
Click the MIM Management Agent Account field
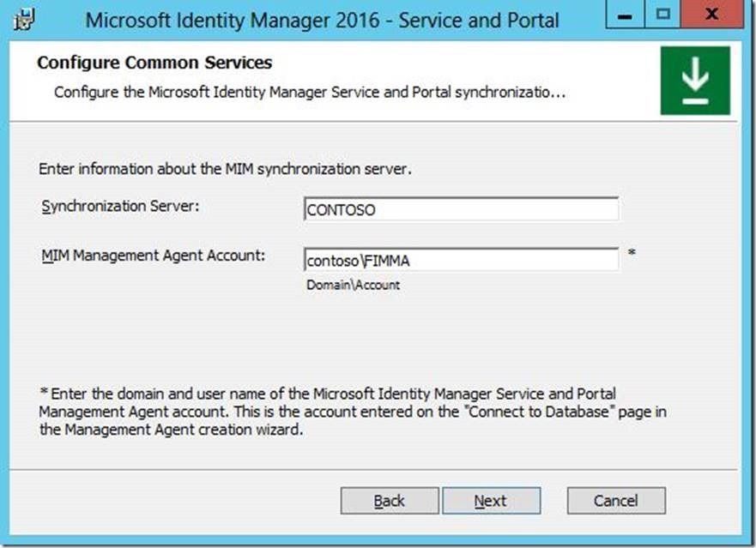461,259
